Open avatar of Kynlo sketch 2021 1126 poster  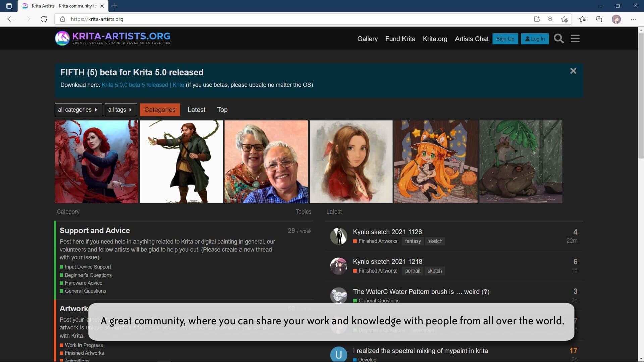(x=339, y=236)
